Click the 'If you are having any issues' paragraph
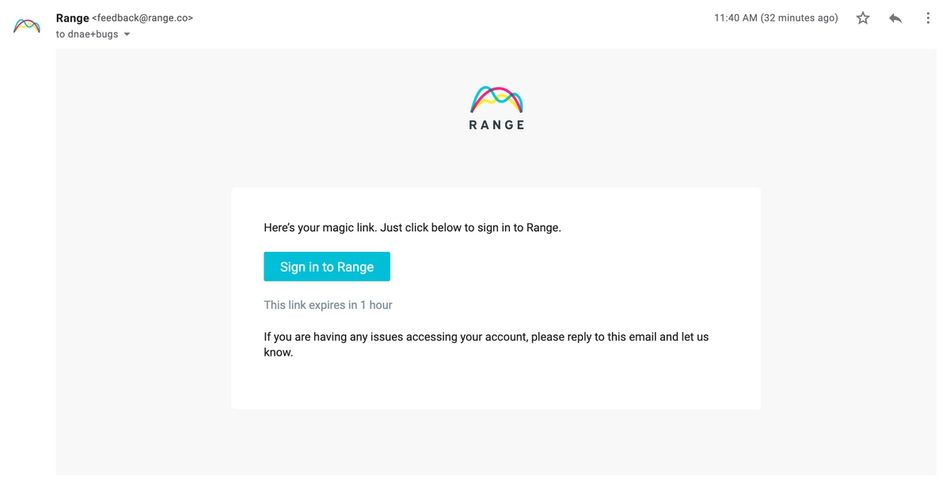 486,344
